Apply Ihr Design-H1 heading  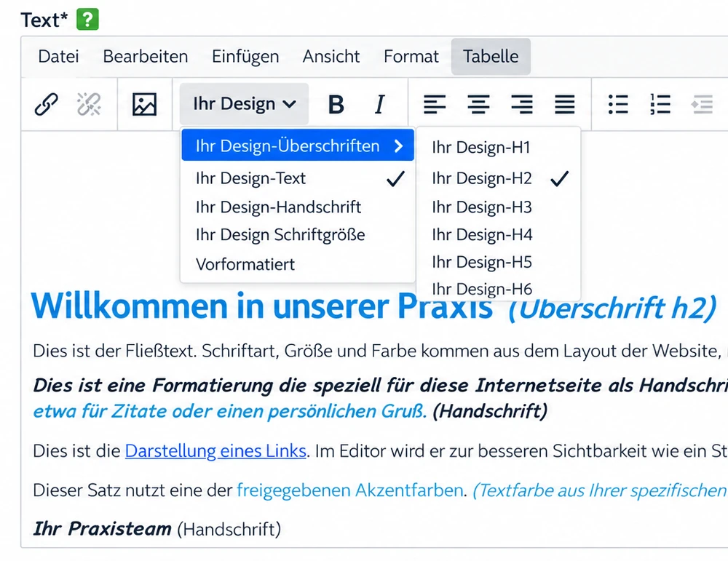(x=498, y=147)
